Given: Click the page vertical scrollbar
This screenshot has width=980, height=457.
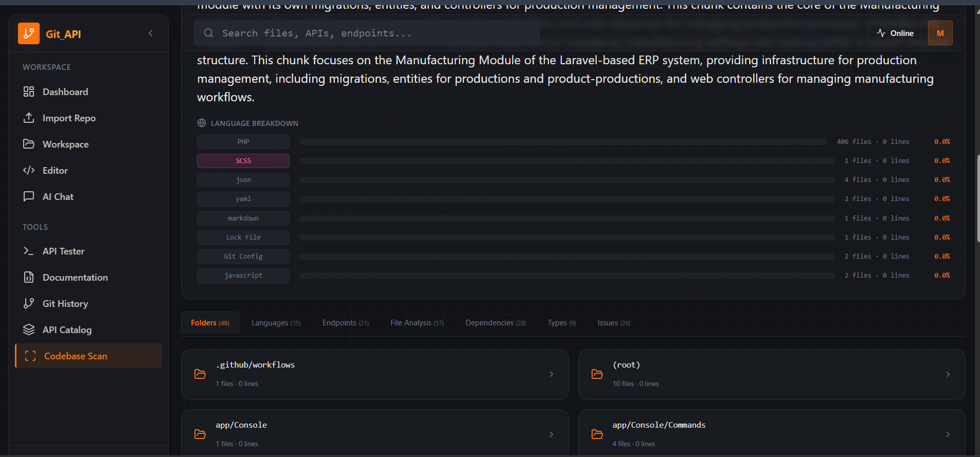Looking at the screenshot, I should [978, 198].
